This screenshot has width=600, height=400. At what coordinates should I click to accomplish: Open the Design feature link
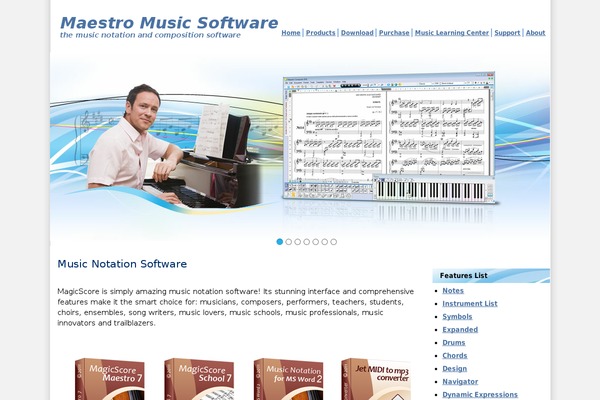coord(454,369)
